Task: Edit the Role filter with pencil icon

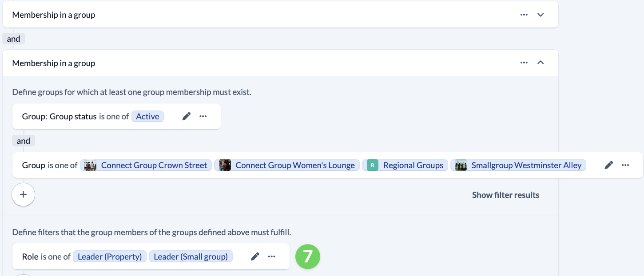Action: [255, 256]
